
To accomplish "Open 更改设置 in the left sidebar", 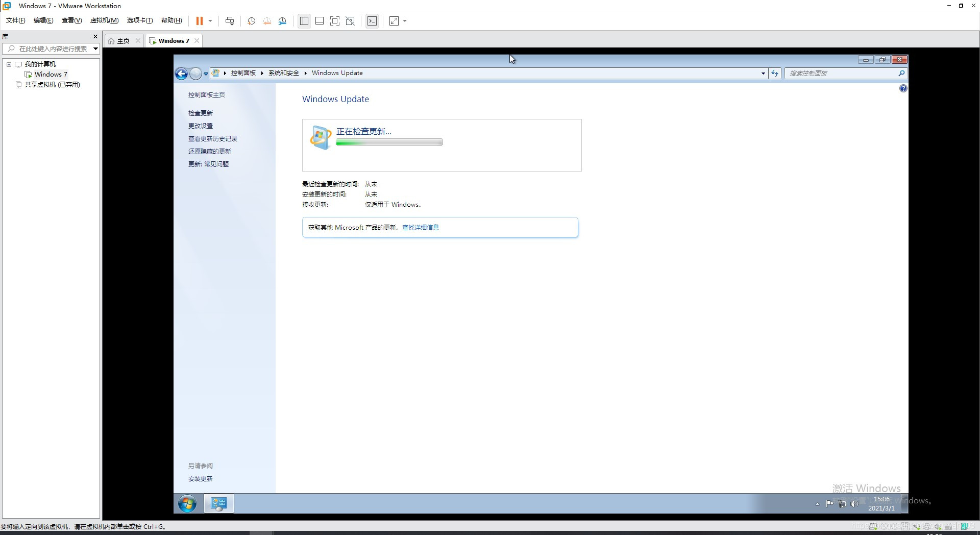I will [200, 126].
